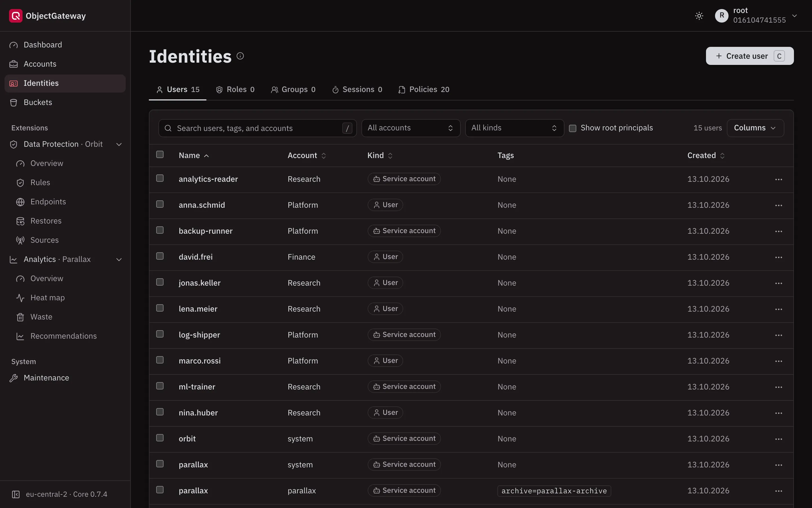The width and height of the screenshot is (812, 508).
Task: Open row actions menu for david.frei
Action: point(778,257)
